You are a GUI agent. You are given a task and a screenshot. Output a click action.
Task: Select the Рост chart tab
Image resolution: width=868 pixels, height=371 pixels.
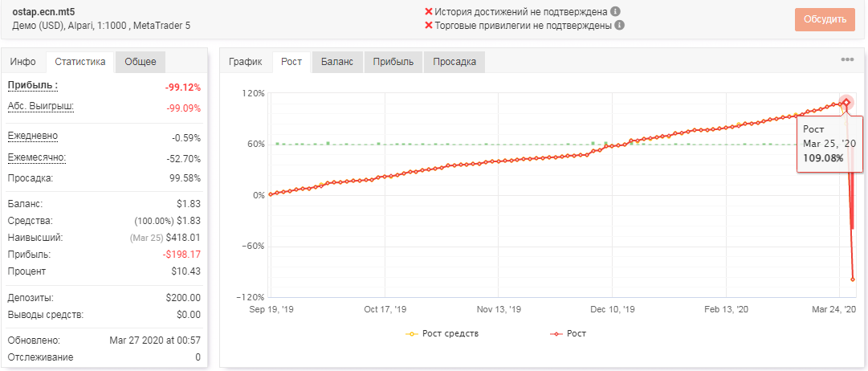291,62
